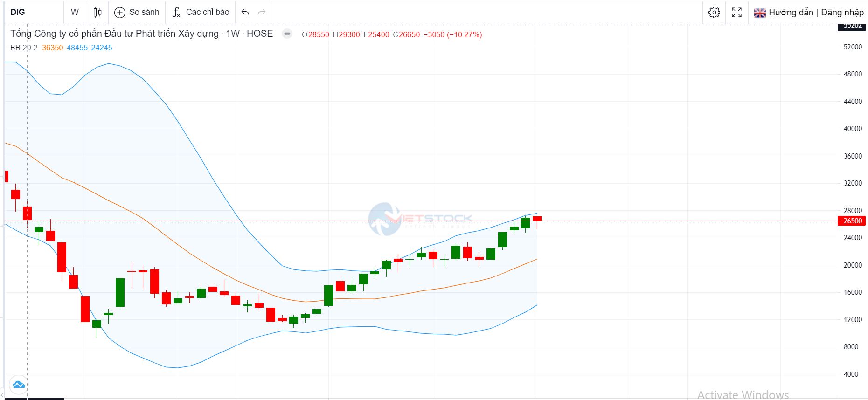Open the Hướng dẫn guide link
This screenshot has width=868, height=400.
coord(791,13)
